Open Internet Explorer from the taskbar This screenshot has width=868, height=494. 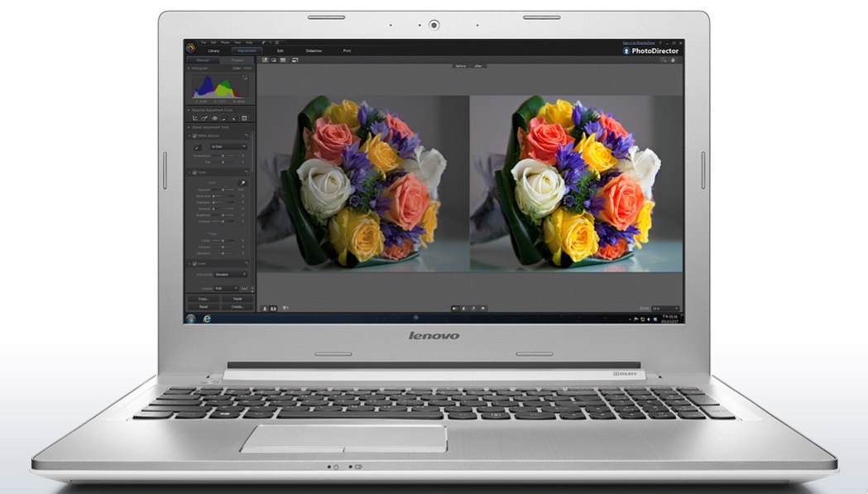(207, 317)
